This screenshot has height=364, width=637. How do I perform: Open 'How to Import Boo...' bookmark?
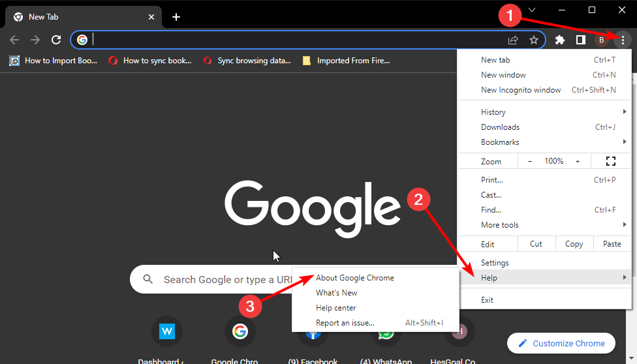[54, 61]
